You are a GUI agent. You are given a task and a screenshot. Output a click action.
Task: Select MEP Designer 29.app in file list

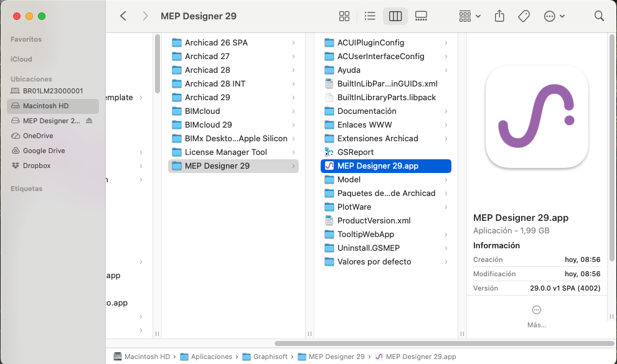(386, 166)
